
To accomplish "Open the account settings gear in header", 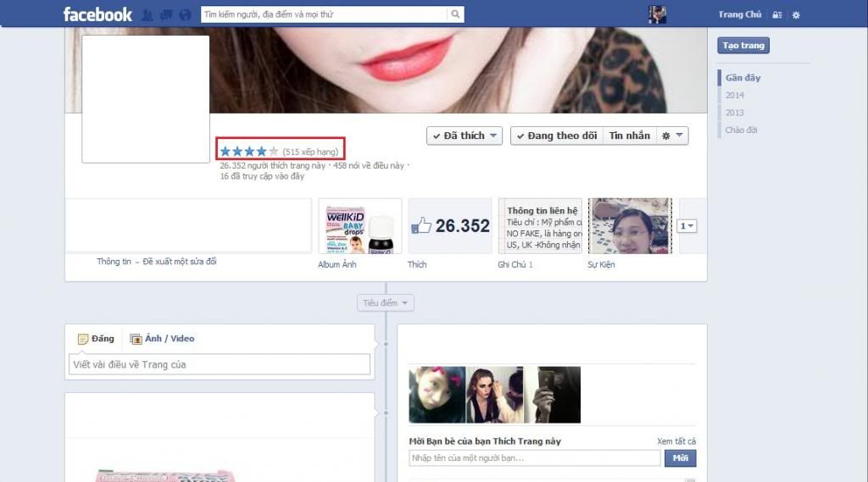I will (795, 15).
